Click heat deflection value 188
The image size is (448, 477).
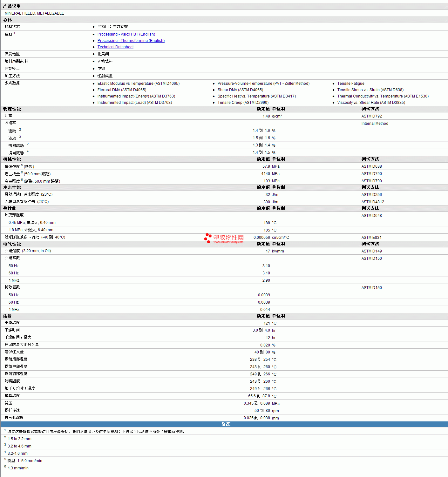pyautogui.click(x=267, y=223)
